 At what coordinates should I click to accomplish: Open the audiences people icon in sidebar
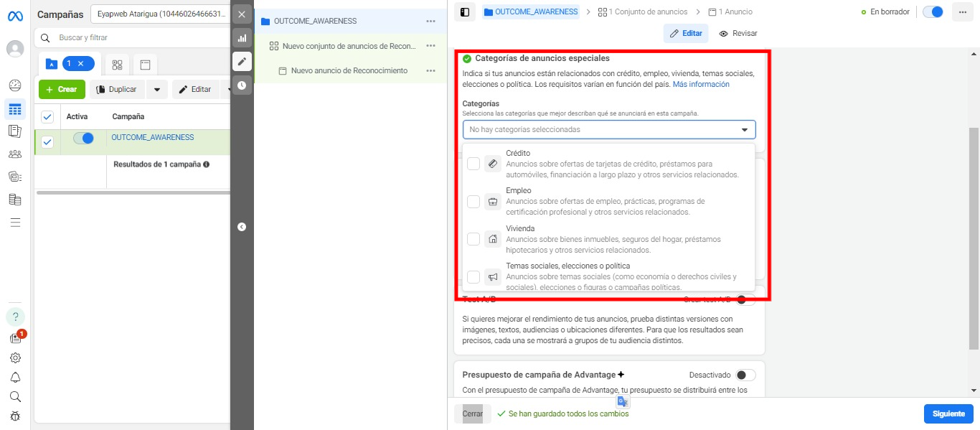click(x=15, y=154)
